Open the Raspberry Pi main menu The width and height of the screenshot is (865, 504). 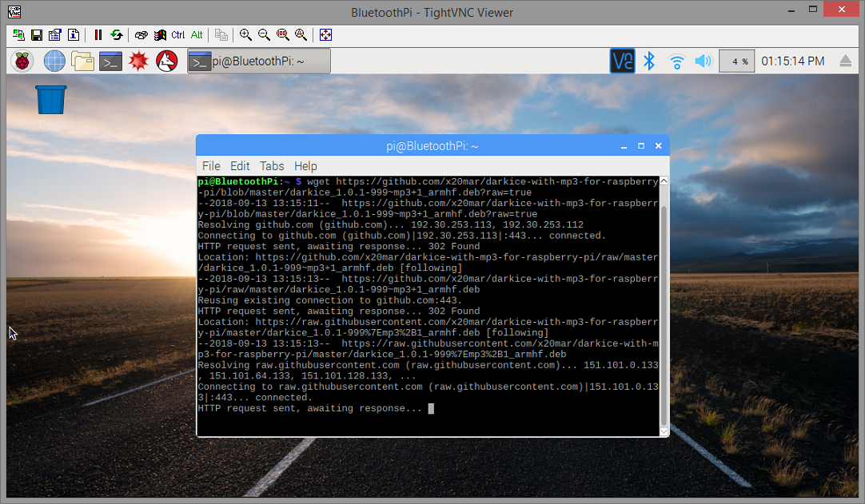pyautogui.click(x=22, y=62)
